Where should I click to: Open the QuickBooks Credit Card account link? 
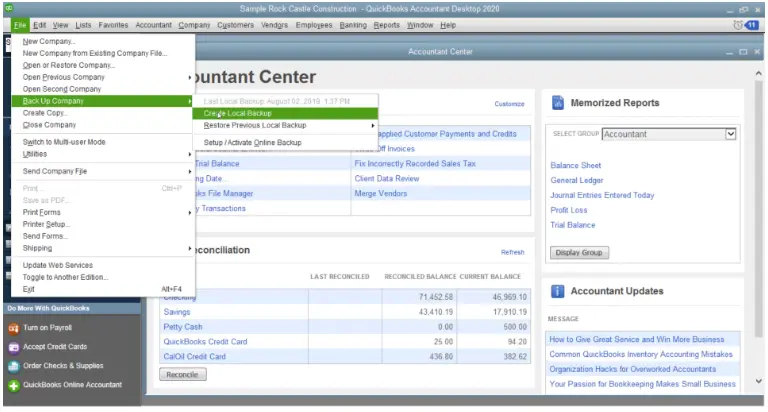tap(205, 342)
